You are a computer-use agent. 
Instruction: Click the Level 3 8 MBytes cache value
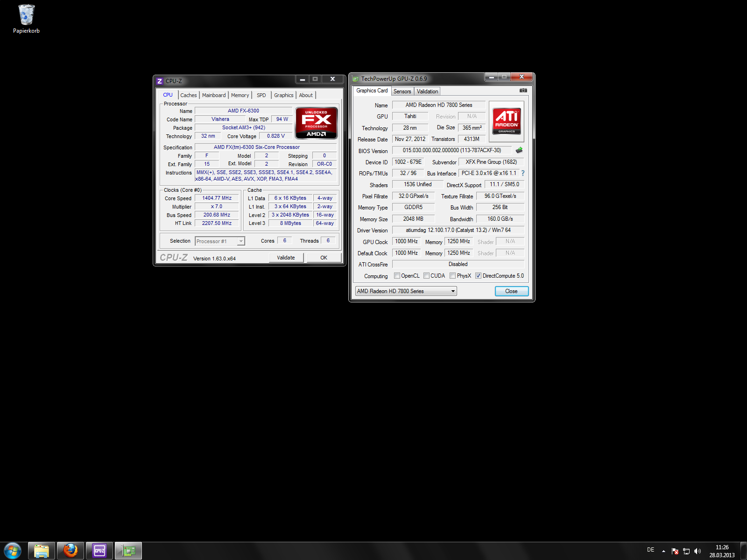(x=290, y=224)
